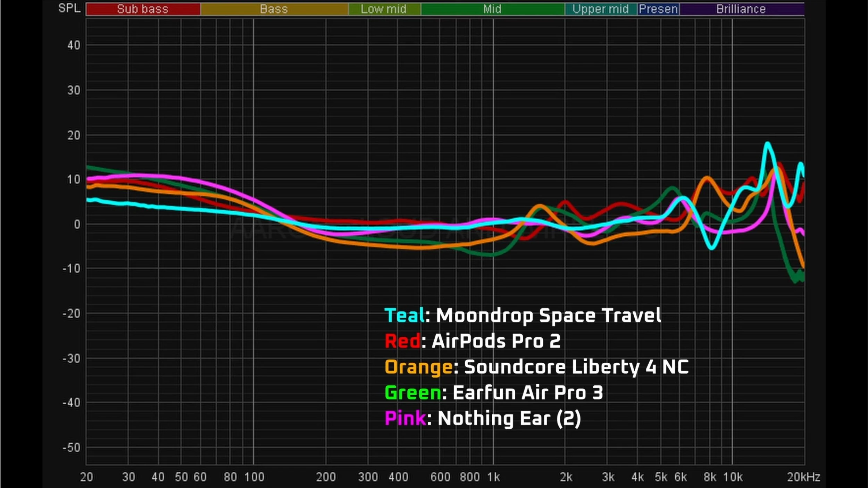The width and height of the screenshot is (868, 488).
Task: Click the Presen band header
Action: [658, 9]
